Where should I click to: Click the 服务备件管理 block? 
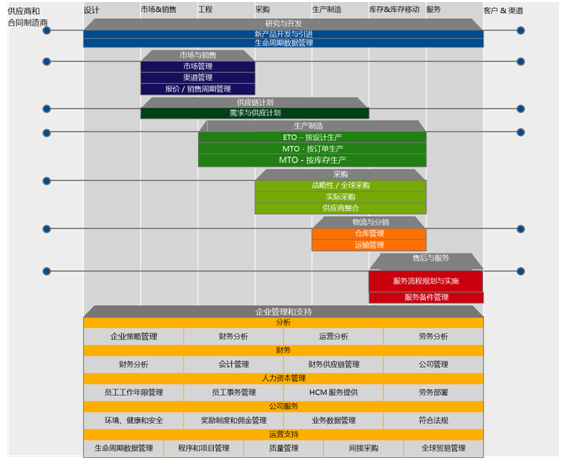tap(426, 297)
